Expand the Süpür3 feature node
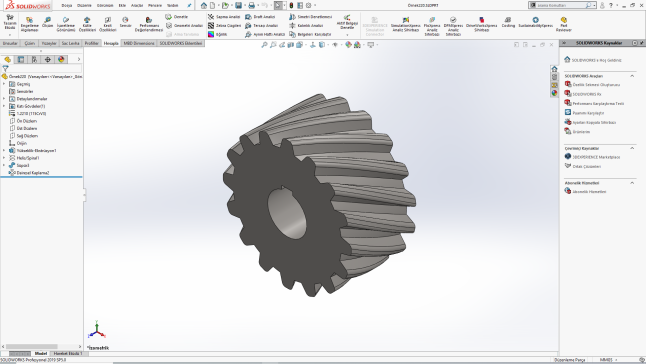The image size is (646, 364). [4, 165]
